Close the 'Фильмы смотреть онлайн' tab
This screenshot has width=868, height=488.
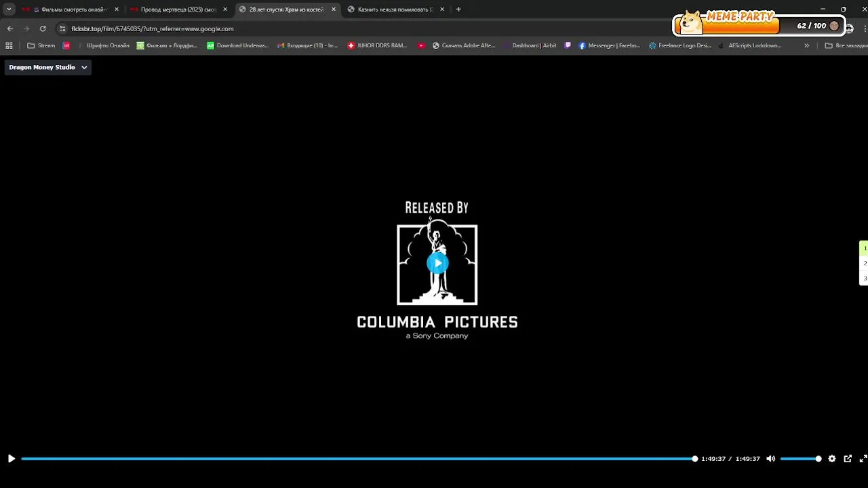coord(117,9)
